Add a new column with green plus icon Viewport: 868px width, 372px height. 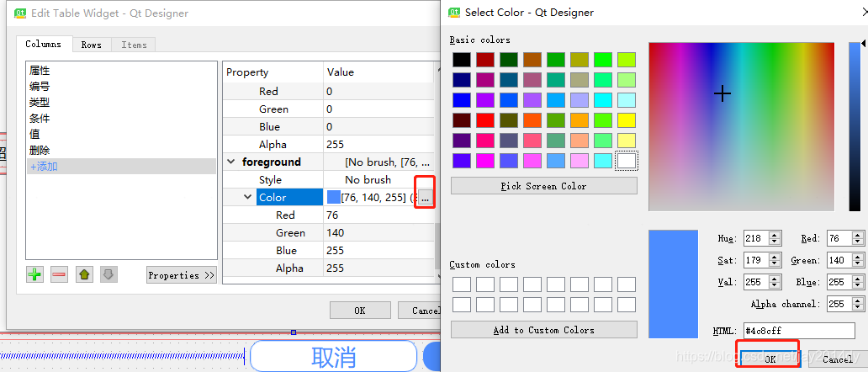(34, 274)
